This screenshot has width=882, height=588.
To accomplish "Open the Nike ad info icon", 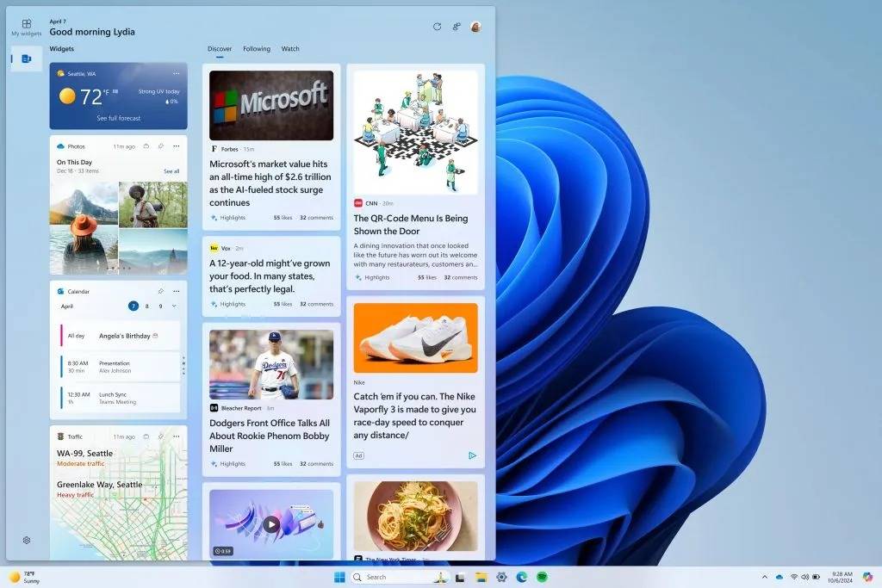I will click(x=472, y=455).
